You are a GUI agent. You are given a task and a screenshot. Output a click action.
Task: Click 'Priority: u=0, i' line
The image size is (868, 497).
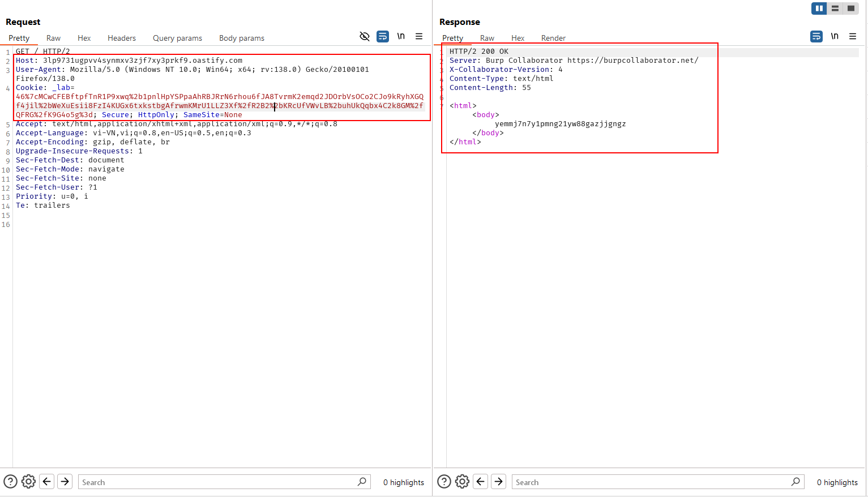pyautogui.click(x=52, y=196)
